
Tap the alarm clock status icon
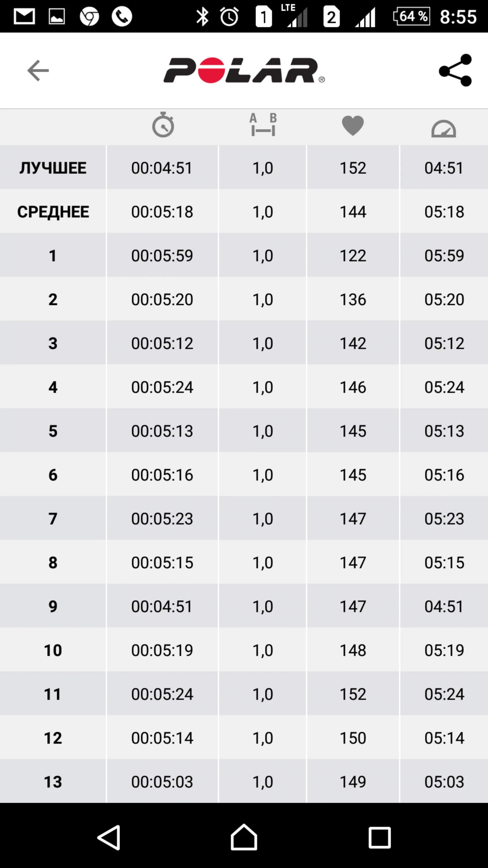pyautogui.click(x=229, y=16)
